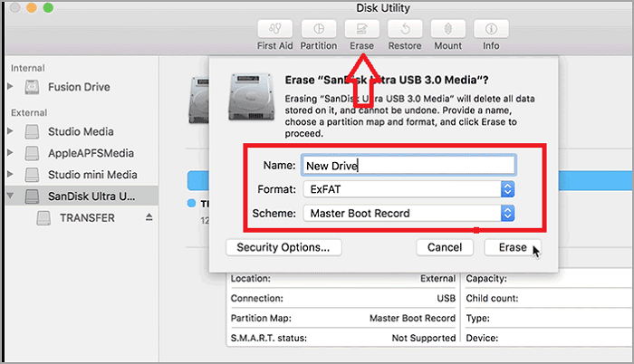Expand the Fusion Drive disclosure triangle
This screenshot has width=634, height=364.
pyautogui.click(x=10, y=87)
